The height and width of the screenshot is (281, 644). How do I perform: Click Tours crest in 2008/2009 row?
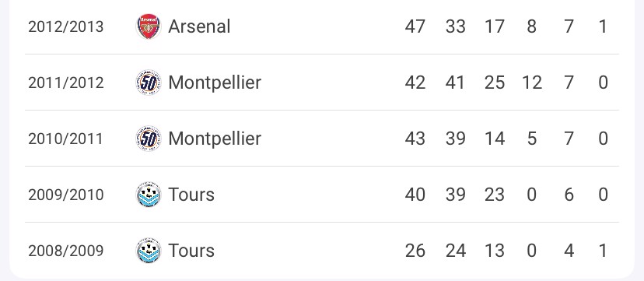149,250
